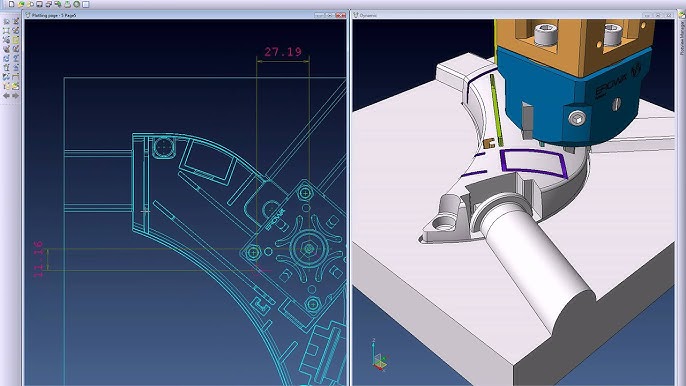Click the icon above the Preview Manager tab
686x386 pixels.
point(682,14)
